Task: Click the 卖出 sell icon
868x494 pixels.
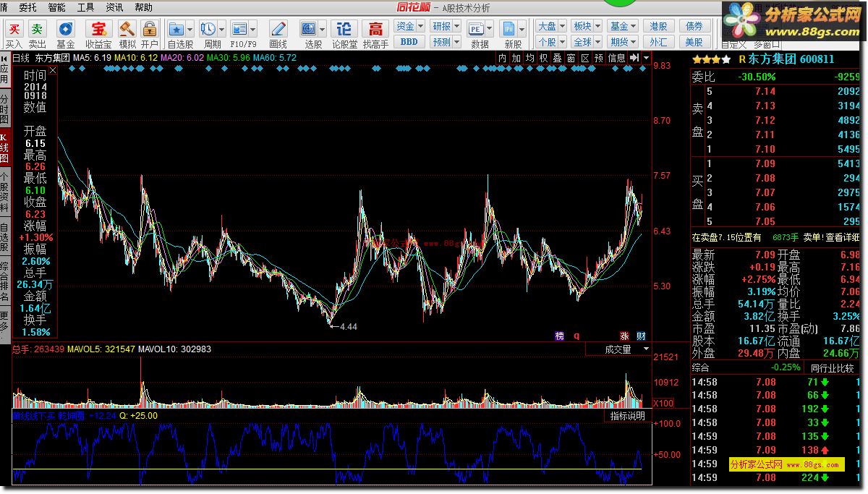Action: (x=37, y=29)
